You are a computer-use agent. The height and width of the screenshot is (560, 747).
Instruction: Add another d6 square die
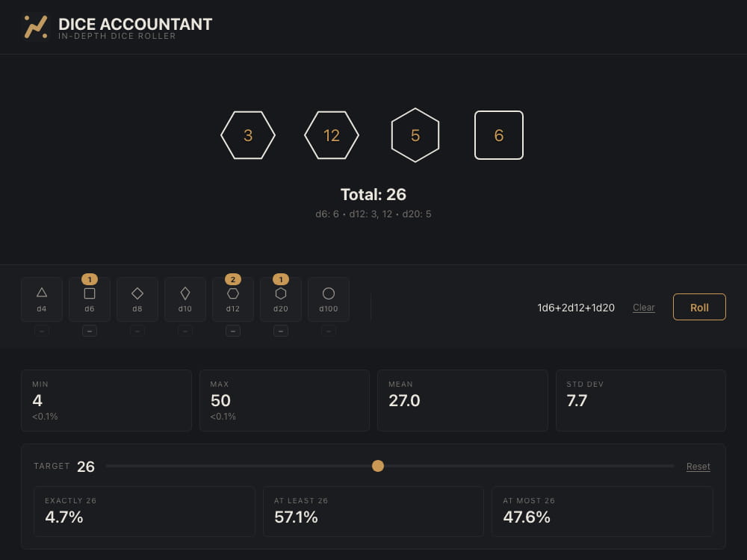click(90, 299)
